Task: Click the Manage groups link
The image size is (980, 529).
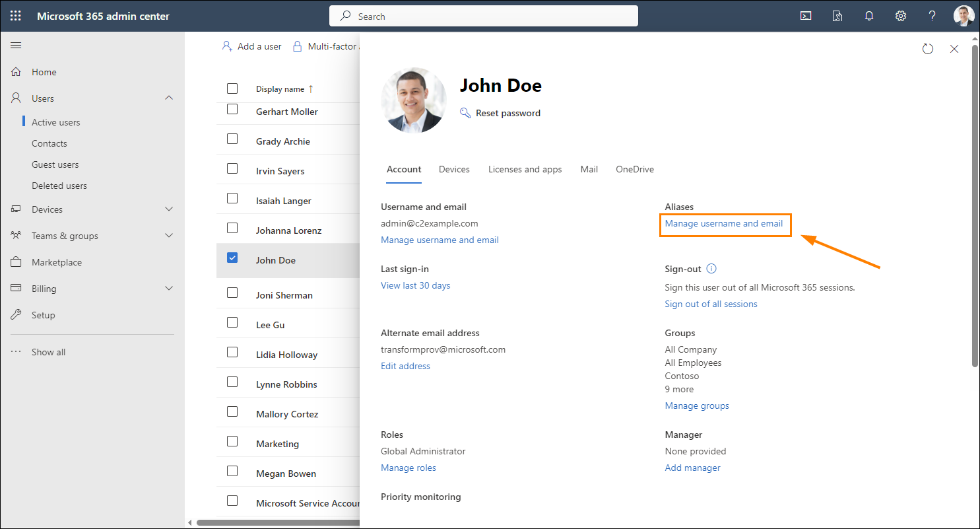Action: [697, 406]
